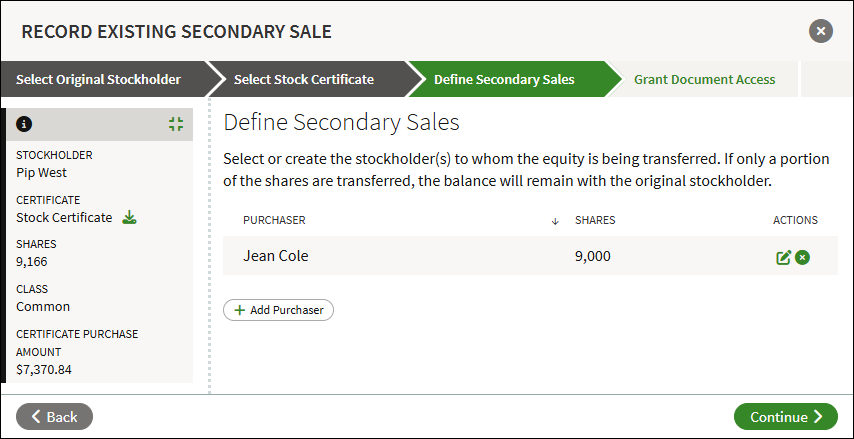Click the info icon in the sidebar header
Image resolution: width=854 pixels, height=439 pixels.
click(x=24, y=124)
